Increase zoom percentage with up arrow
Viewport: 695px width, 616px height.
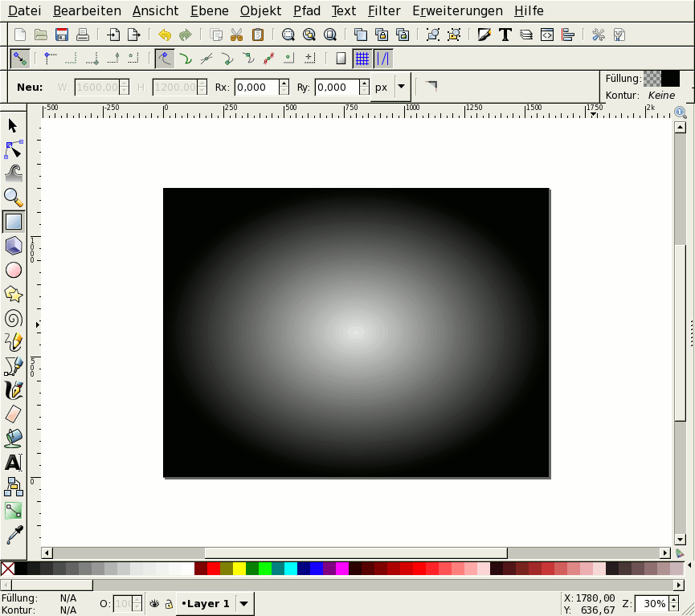point(675,599)
